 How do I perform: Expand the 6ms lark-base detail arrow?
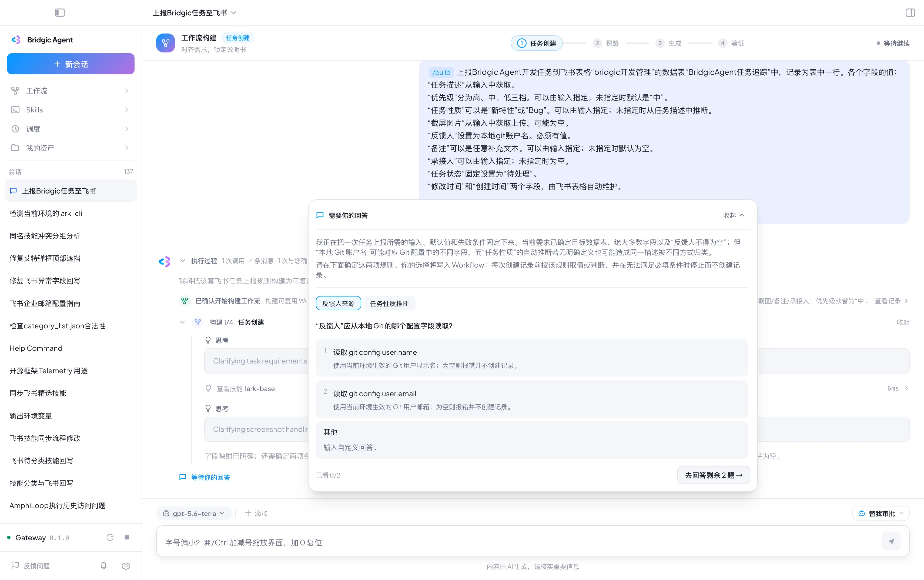point(906,388)
